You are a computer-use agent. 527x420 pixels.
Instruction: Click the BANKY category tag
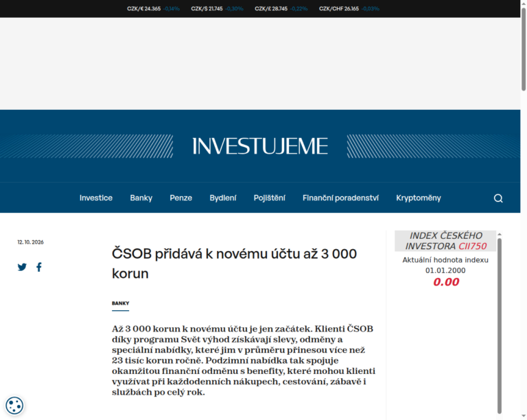tap(120, 303)
